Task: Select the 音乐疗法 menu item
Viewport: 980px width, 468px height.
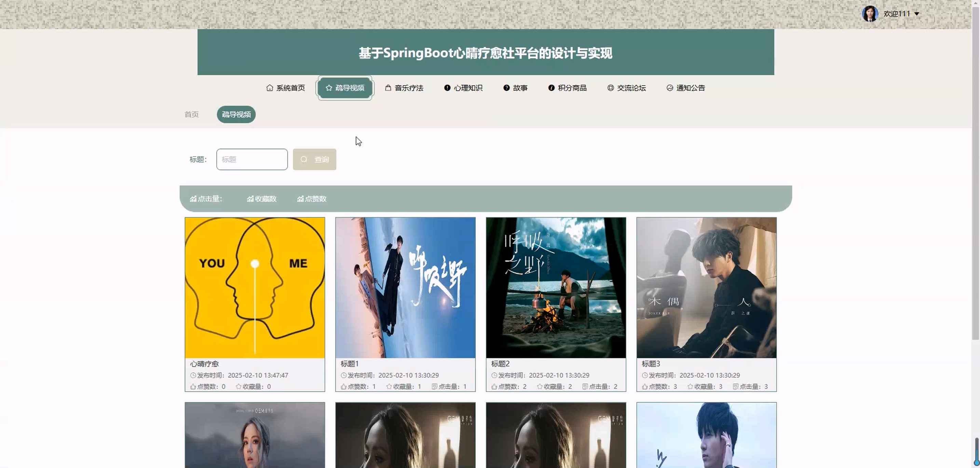Action: [404, 88]
